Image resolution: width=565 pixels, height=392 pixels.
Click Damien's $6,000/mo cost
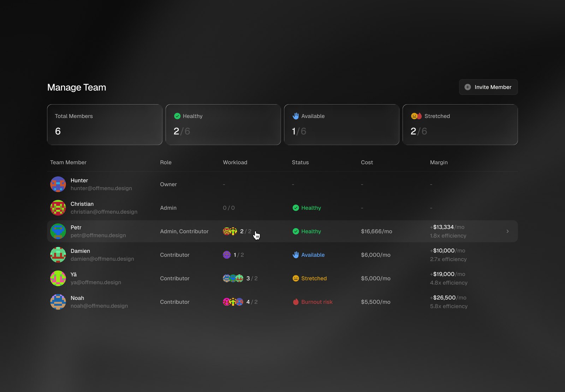tap(376, 255)
